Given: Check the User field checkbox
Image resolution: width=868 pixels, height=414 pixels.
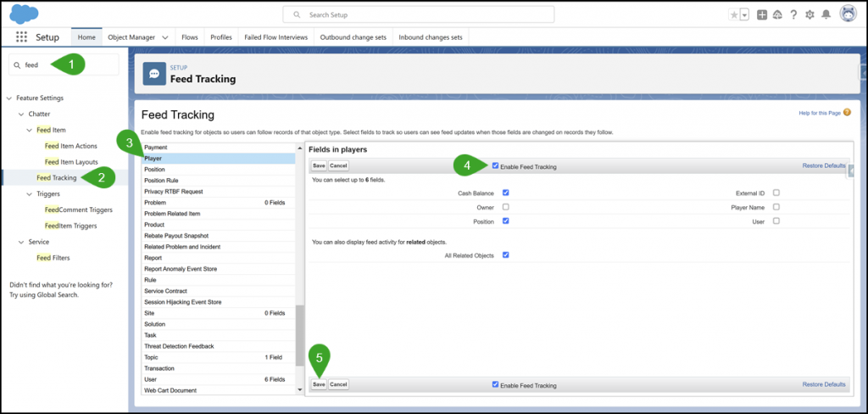Looking at the screenshot, I should [x=776, y=221].
